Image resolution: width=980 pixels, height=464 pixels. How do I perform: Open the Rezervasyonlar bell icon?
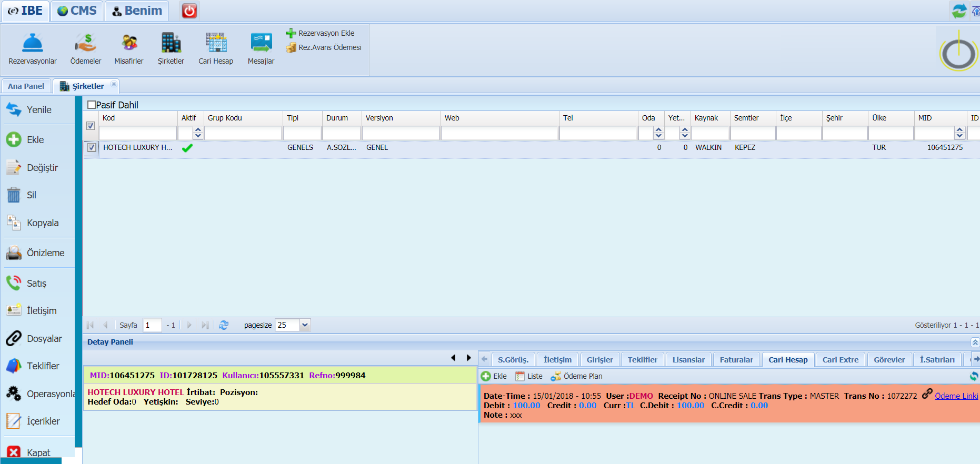33,43
